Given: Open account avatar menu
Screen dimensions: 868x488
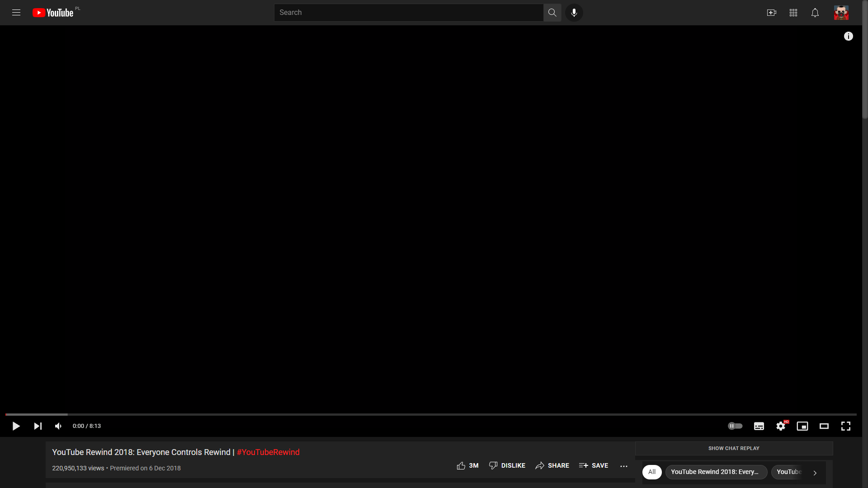Looking at the screenshot, I should click(x=841, y=13).
